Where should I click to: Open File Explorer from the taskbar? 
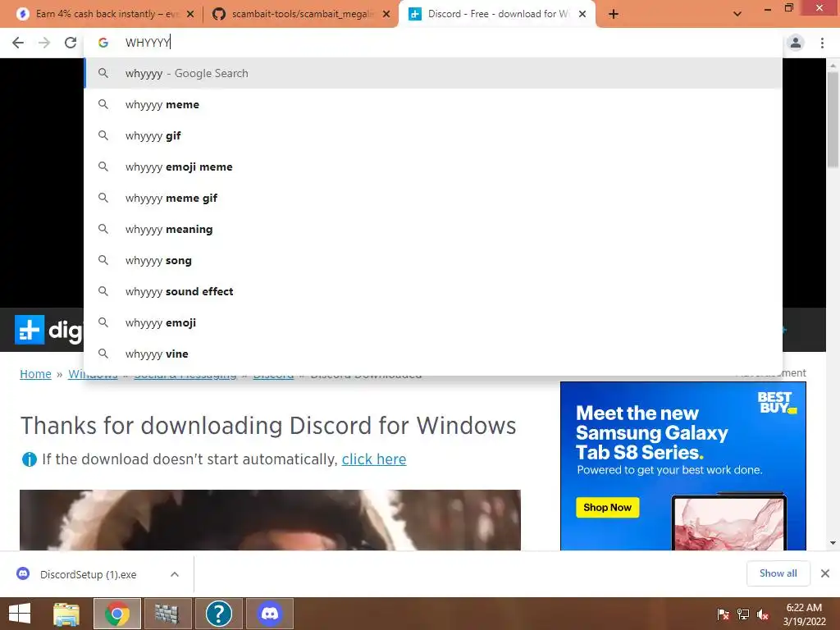point(66,614)
